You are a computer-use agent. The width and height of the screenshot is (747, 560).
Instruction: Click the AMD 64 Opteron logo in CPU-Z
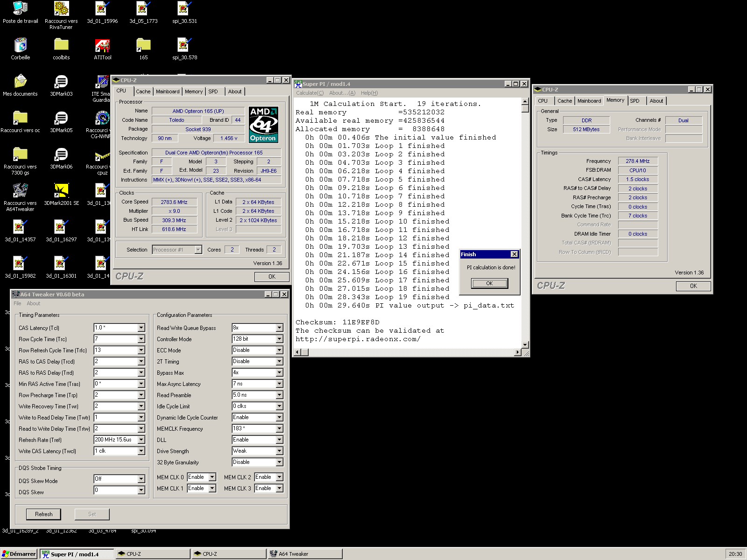pos(263,125)
